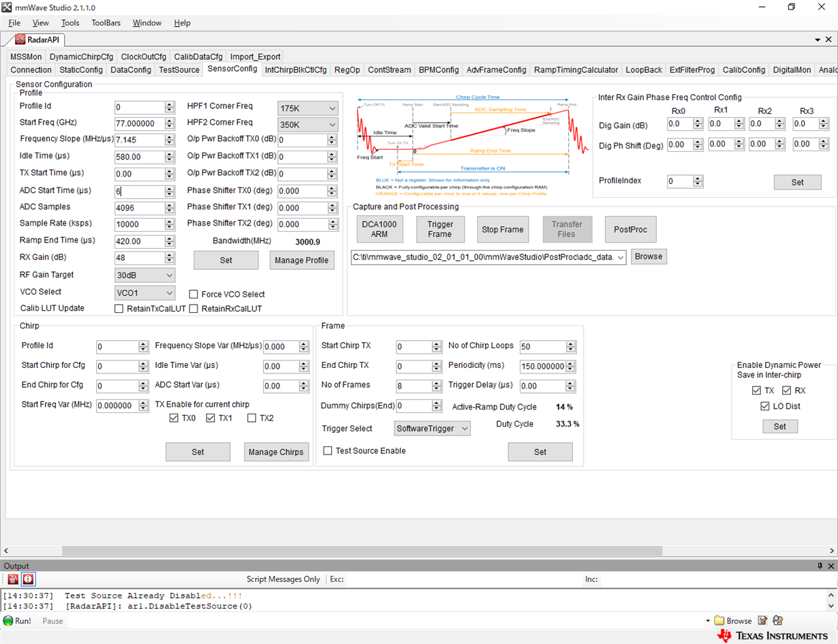Click Set under Dynamic Power Save
The image size is (838, 644).
pos(780,427)
